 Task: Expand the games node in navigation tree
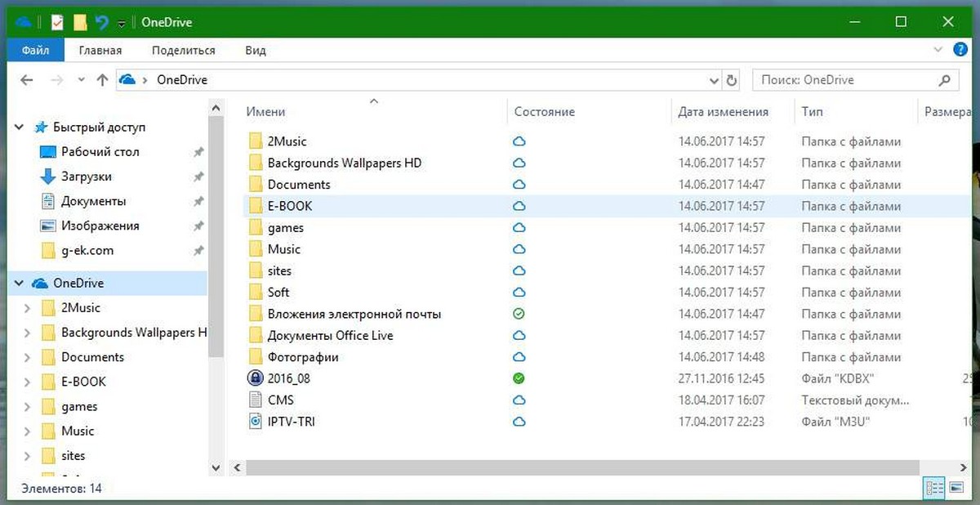(27, 406)
